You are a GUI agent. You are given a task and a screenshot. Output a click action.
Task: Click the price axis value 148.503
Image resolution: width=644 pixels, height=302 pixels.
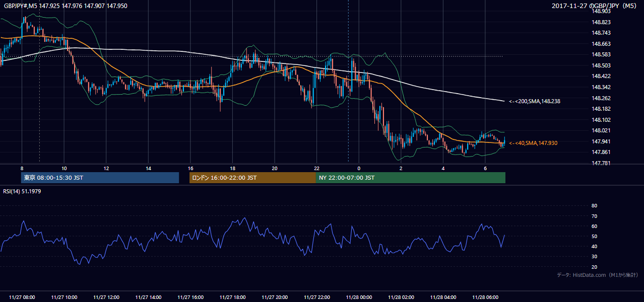pos(600,65)
